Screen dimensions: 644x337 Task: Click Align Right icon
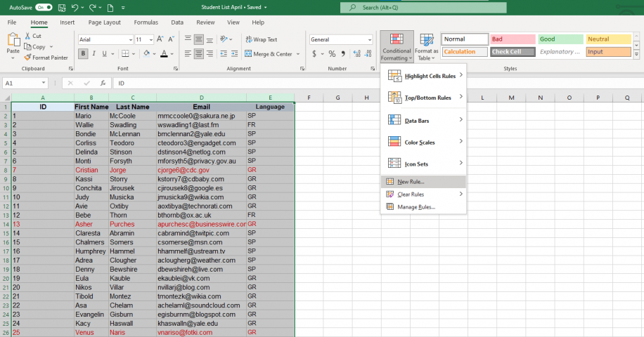coord(210,53)
